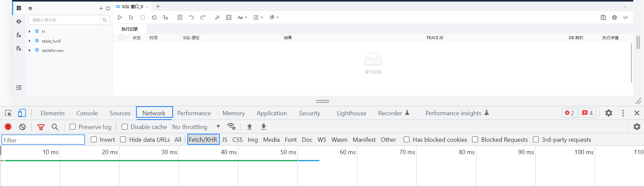Viewport: 644px width, 187px height.
Task: Expand the table_fun8 tree node
Action: (30, 41)
